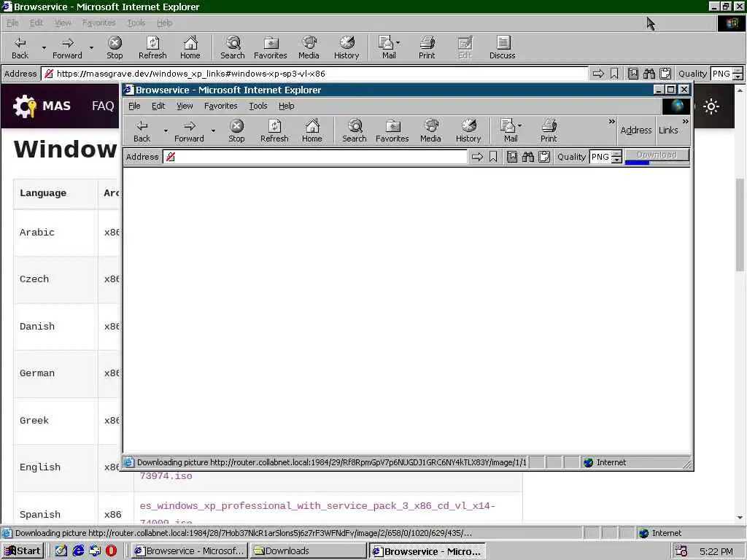Click Mail icon in the background window toolbar
Image resolution: width=747 pixels, height=560 pixels.
click(387, 47)
